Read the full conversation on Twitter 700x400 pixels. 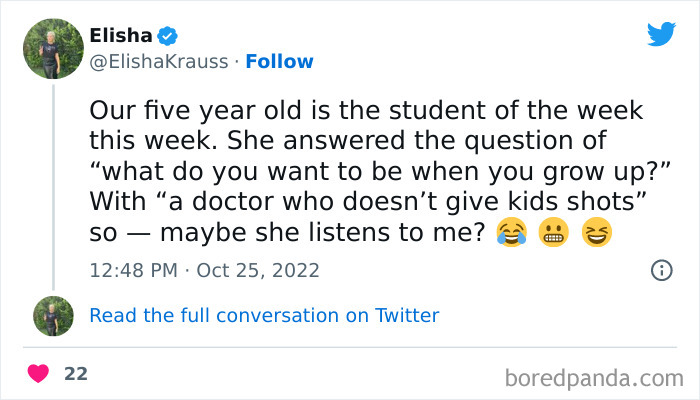(264, 316)
